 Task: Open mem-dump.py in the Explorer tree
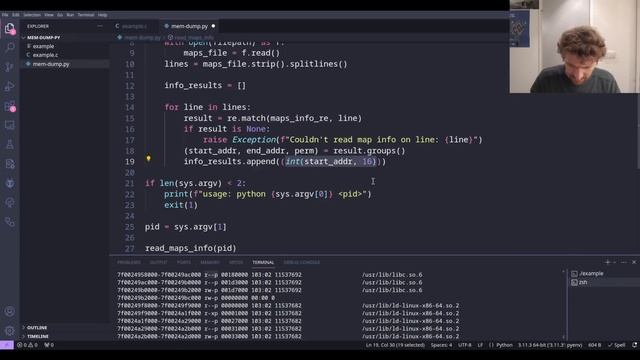pyautogui.click(x=51, y=64)
